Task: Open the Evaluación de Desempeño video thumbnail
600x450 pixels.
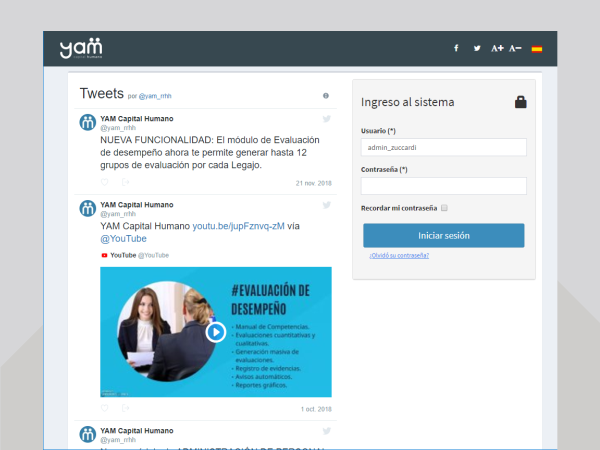Action: coord(216,332)
